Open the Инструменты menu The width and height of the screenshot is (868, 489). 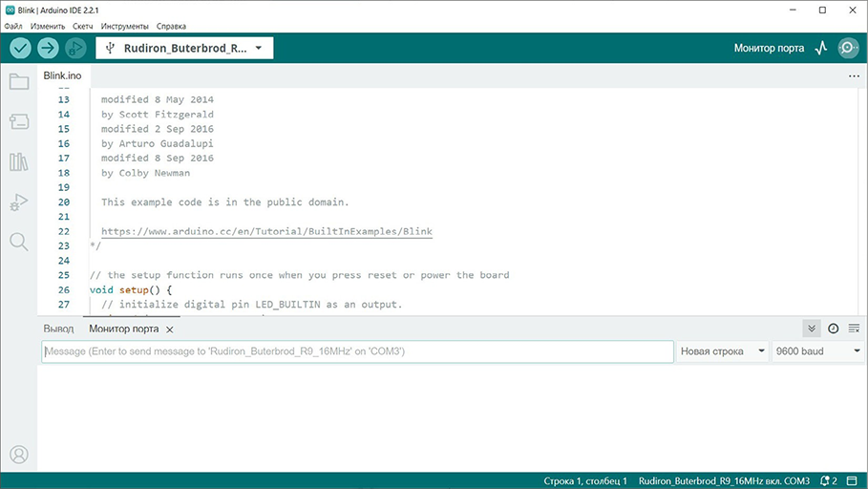124,26
